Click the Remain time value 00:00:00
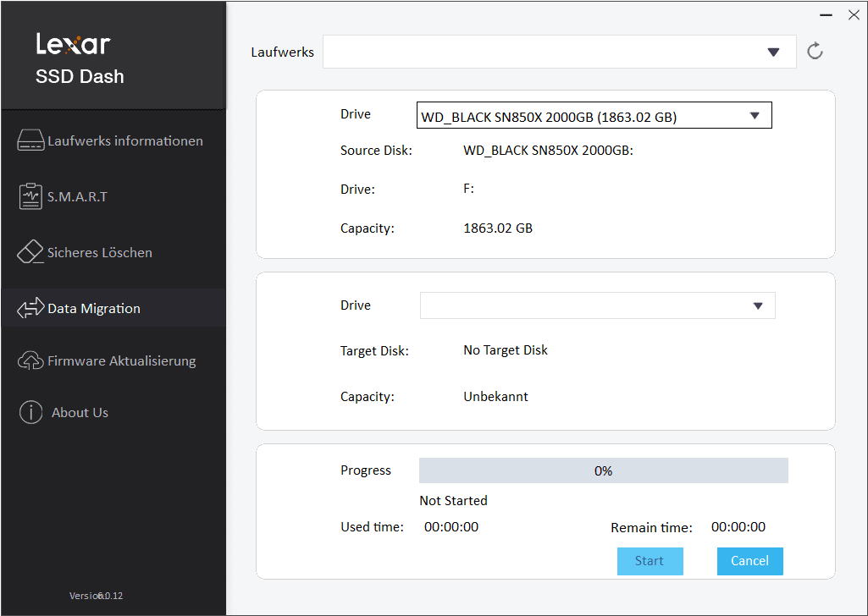868x616 pixels. 738,526
